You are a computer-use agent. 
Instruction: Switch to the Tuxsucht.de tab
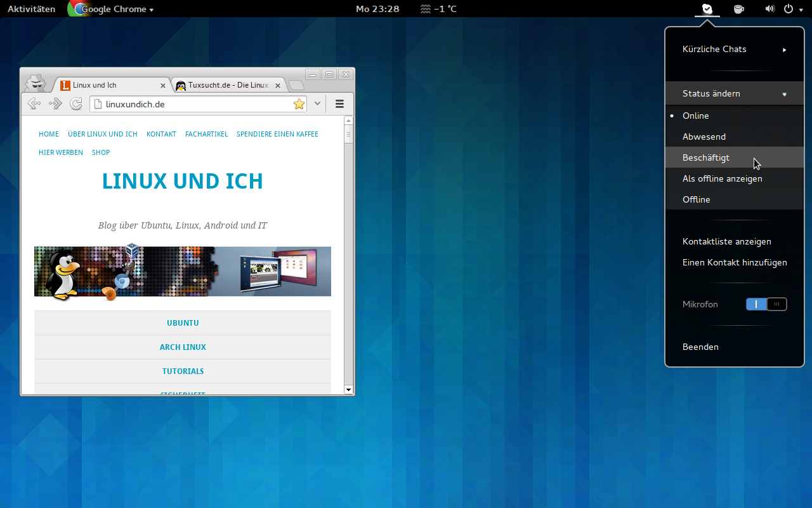pyautogui.click(x=228, y=85)
